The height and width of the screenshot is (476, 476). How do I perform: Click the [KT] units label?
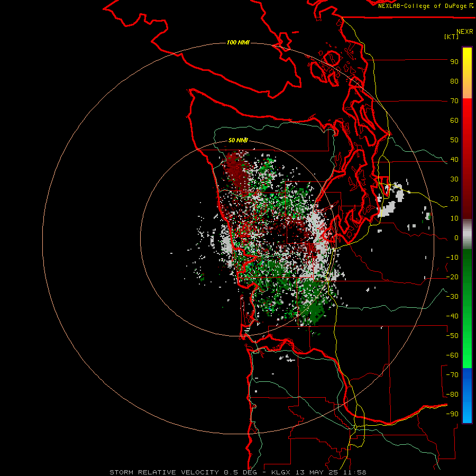[451, 36]
